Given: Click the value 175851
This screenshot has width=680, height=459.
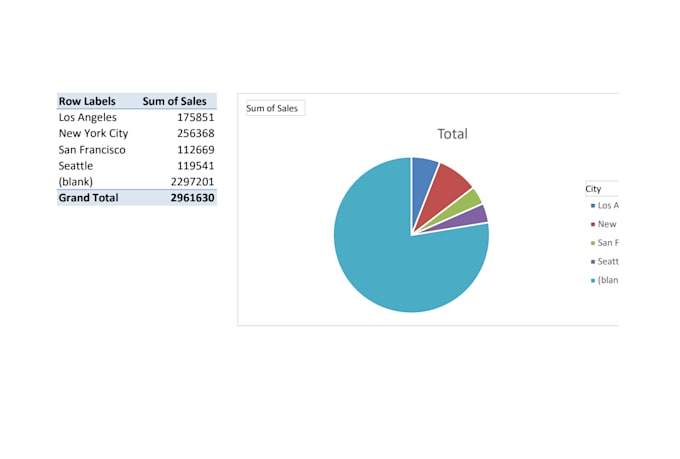Looking at the screenshot, I should [x=196, y=117].
